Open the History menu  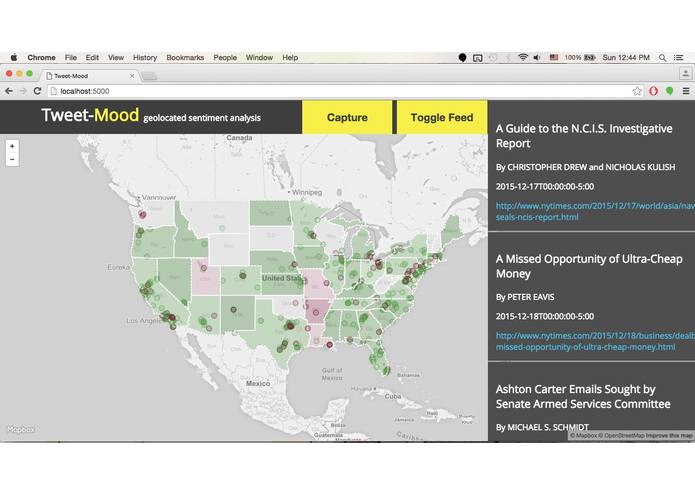click(145, 58)
